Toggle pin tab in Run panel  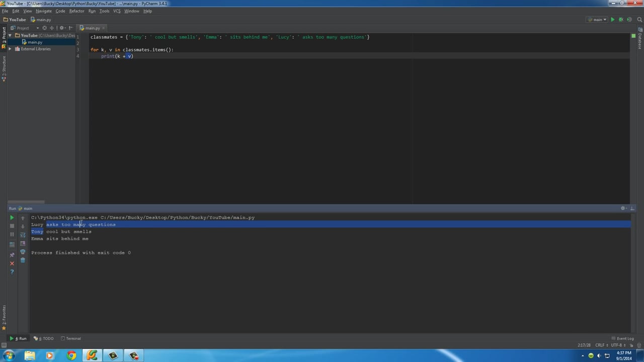12,255
